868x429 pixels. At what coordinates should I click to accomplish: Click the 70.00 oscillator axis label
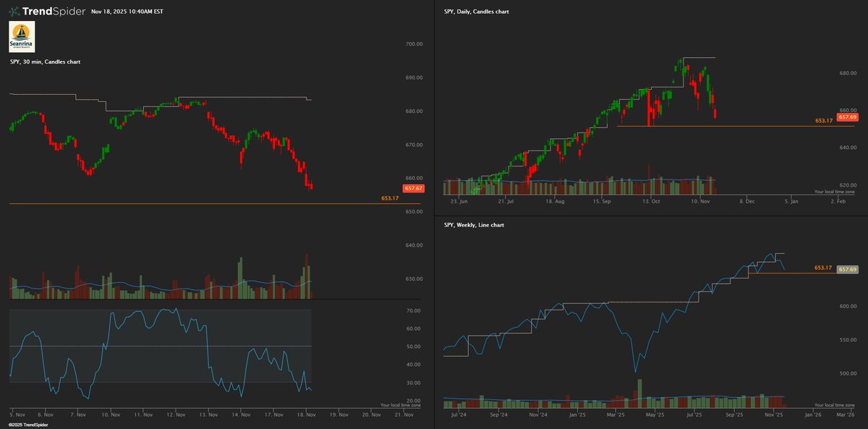click(412, 310)
